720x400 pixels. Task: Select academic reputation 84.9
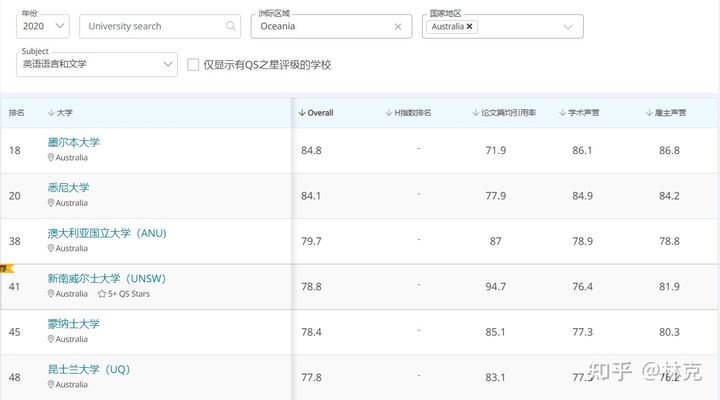(x=582, y=196)
